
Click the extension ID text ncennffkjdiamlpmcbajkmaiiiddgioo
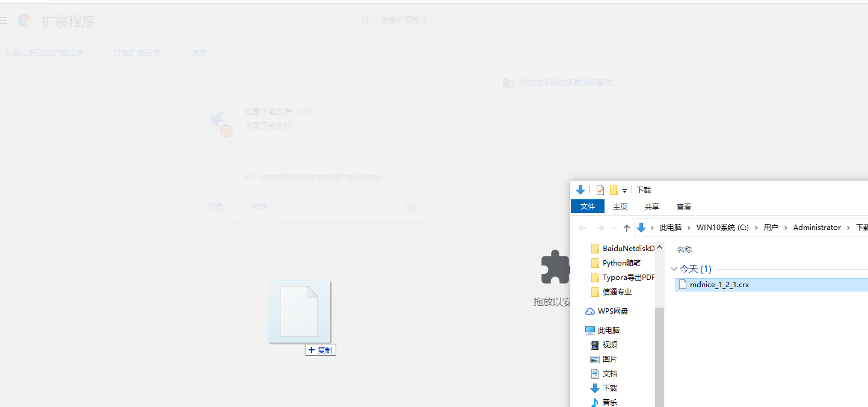[321, 177]
